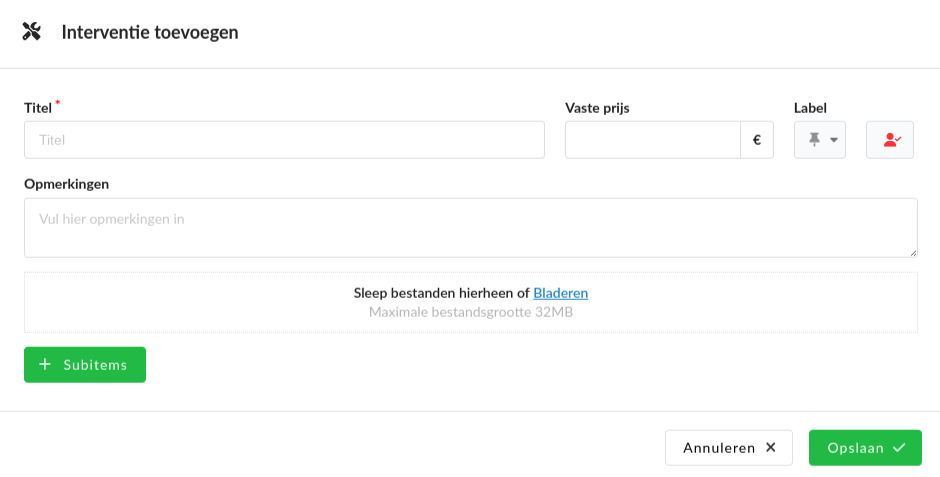Open the Label dropdown caret arrow
This screenshot has height=477, width=940.
click(833, 140)
